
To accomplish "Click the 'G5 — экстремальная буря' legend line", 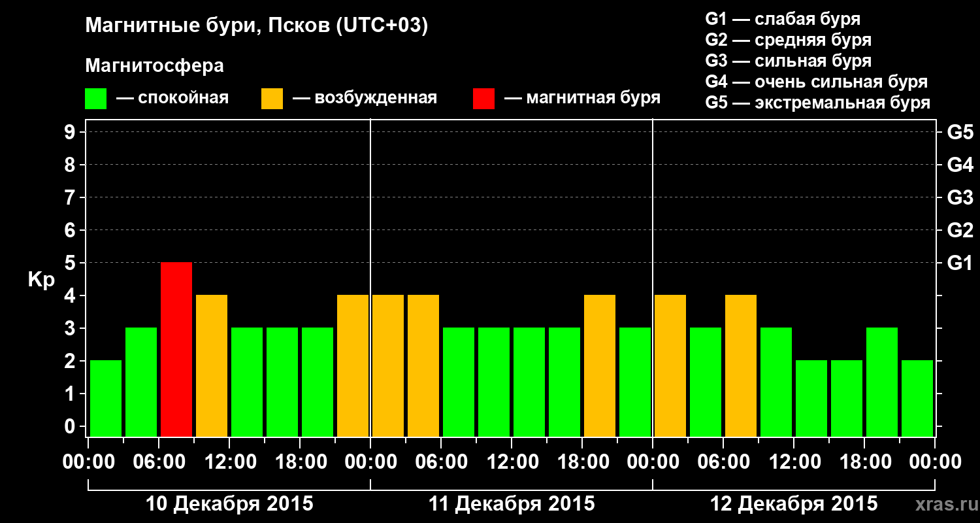I will [x=818, y=103].
